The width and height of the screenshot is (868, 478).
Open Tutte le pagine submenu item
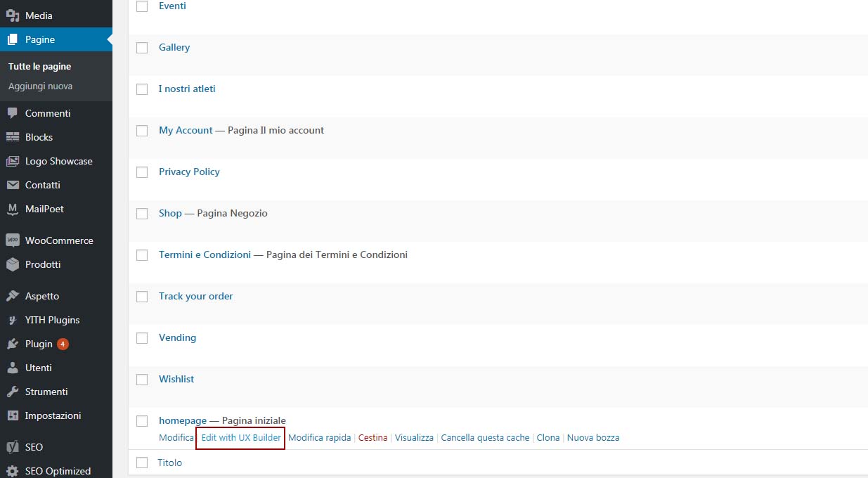click(39, 66)
